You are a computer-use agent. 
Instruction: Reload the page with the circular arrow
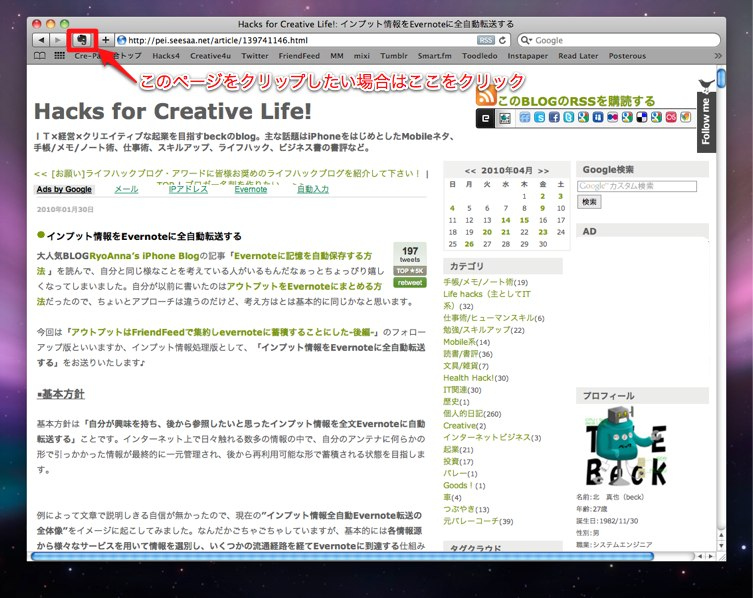click(502, 40)
